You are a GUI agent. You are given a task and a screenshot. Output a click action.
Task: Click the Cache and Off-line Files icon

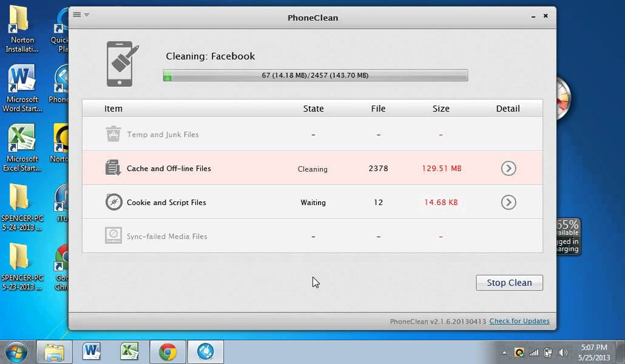pyautogui.click(x=113, y=168)
